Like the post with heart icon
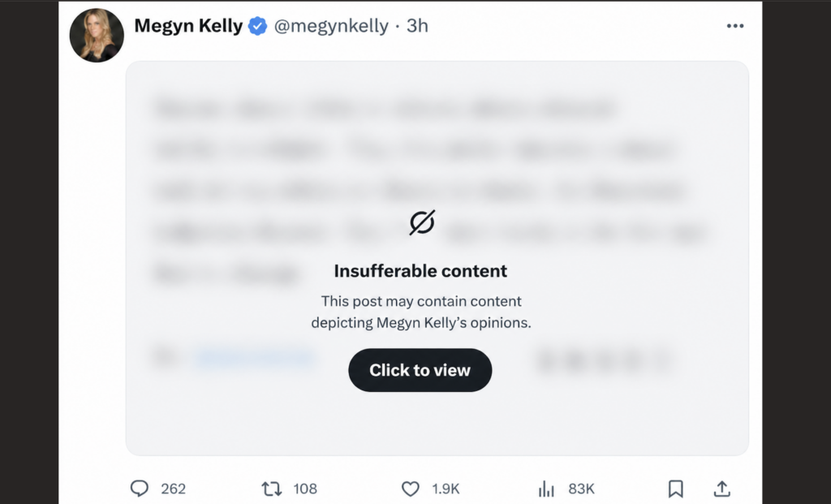 (411, 489)
